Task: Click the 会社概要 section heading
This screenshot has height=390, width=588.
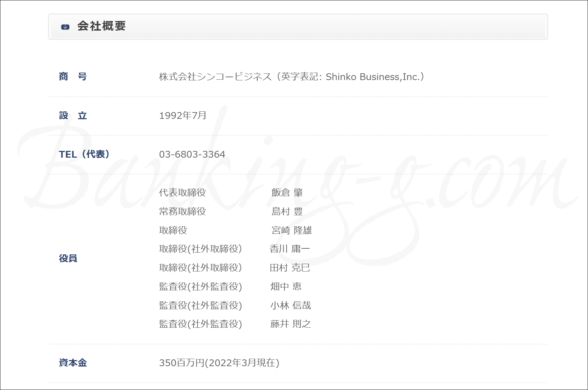Action: pyautogui.click(x=101, y=26)
